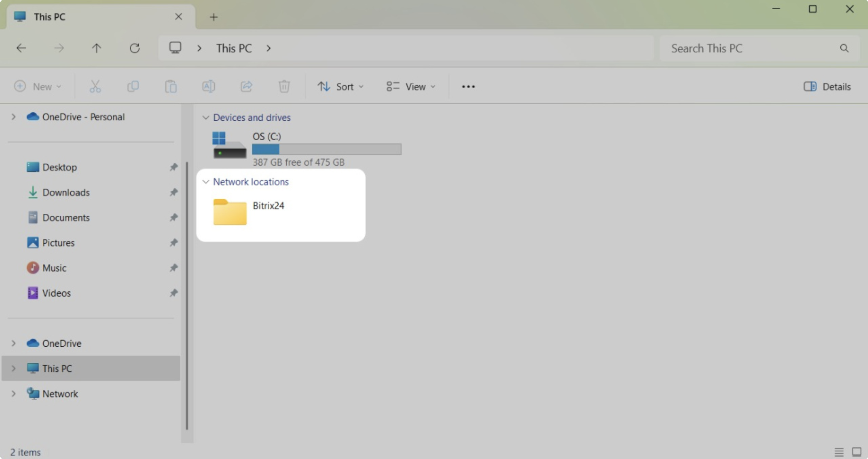This screenshot has height=459, width=868.
Task: Click the Share icon
Action: pos(246,86)
